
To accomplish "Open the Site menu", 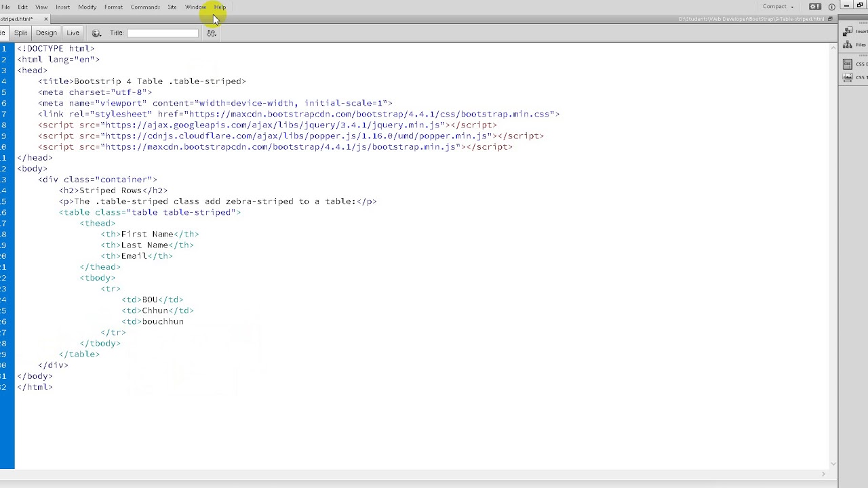I will point(172,7).
